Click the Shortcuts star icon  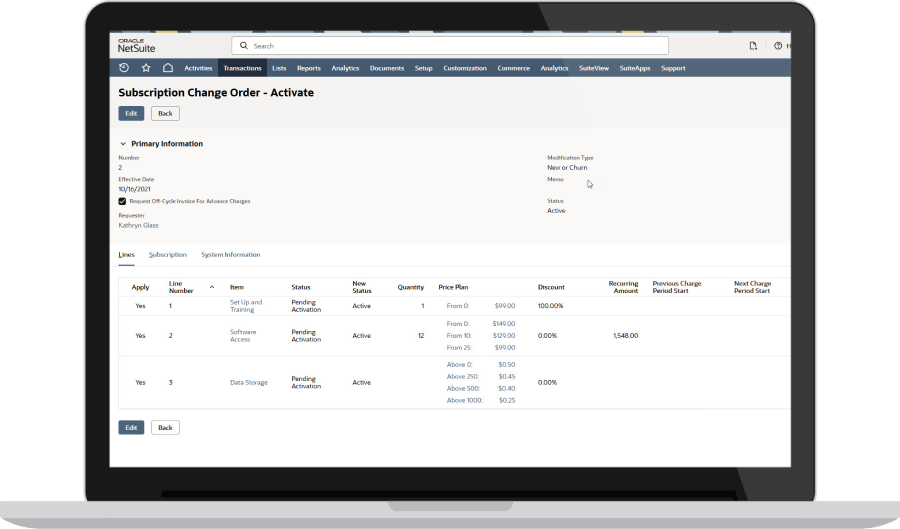coord(146,68)
